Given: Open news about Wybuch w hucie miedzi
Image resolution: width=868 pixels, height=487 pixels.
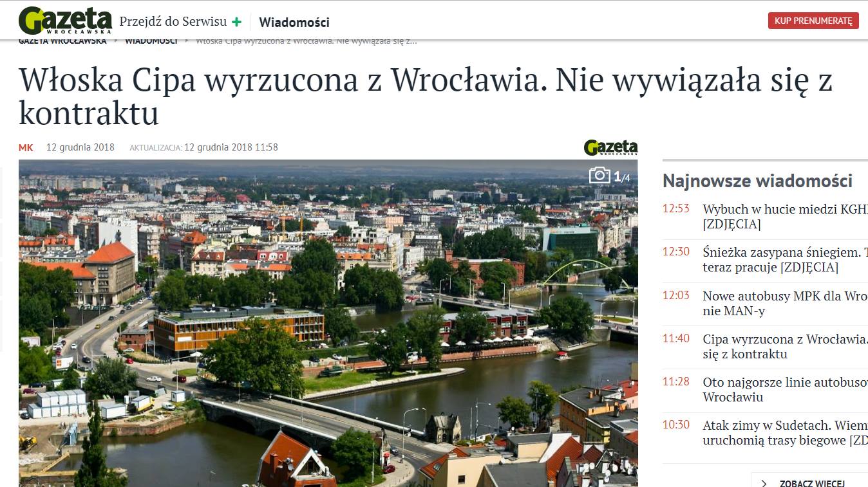Looking at the screenshot, I should point(785,217).
